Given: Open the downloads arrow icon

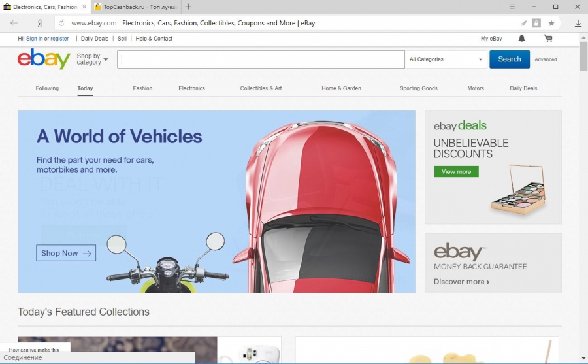Looking at the screenshot, I should point(578,24).
